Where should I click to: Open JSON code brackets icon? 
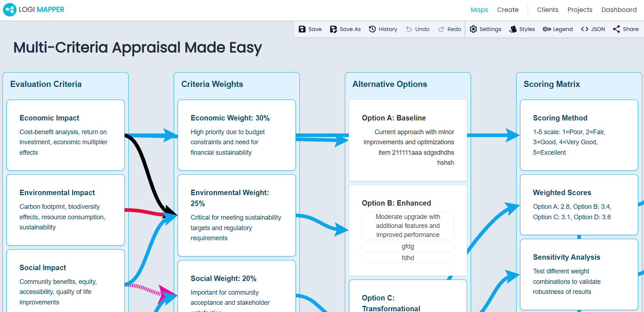pyautogui.click(x=585, y=29)
